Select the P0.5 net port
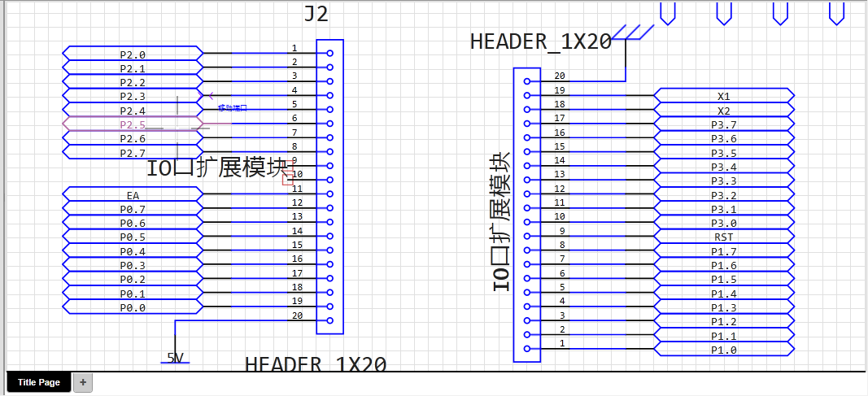The width and height of the screenshot is (868, 396). tap(133, 237)
